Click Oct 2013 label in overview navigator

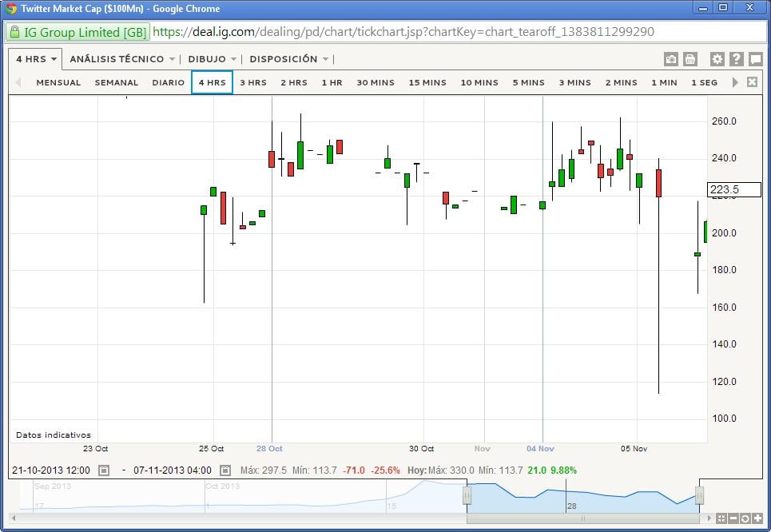[223, 486]
